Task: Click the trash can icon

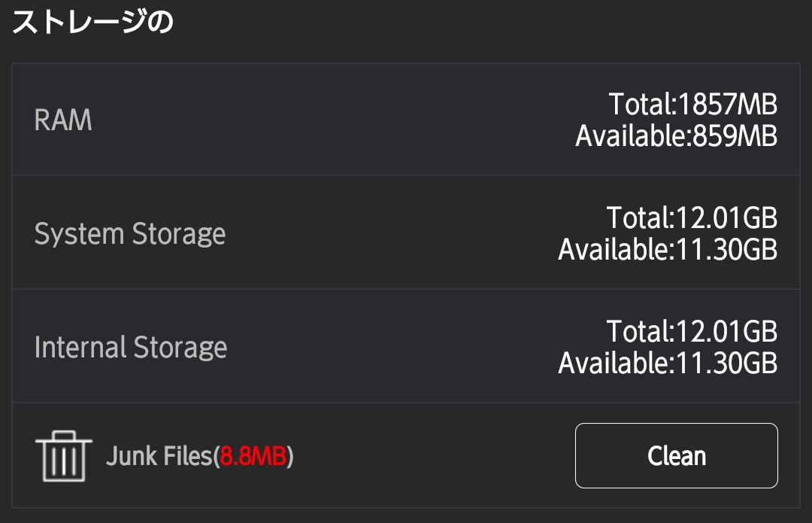Action: click(63, 456)
